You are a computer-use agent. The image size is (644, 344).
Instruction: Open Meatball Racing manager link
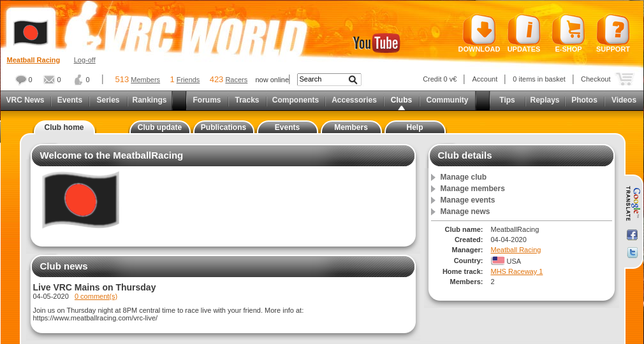[515, 250]
